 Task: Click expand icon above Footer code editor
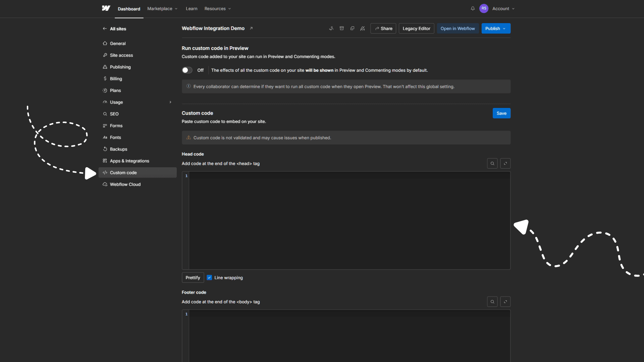tap(505, 302)
